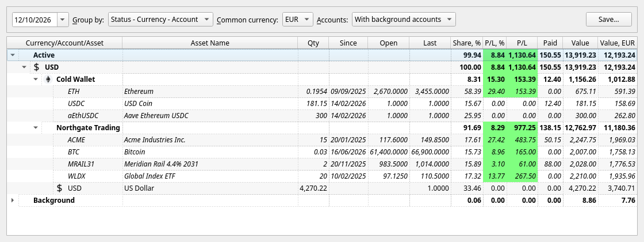The width and height of the screenshot is (644, 242).
Task: Click the US Dollar name cell
Action: 210,188
